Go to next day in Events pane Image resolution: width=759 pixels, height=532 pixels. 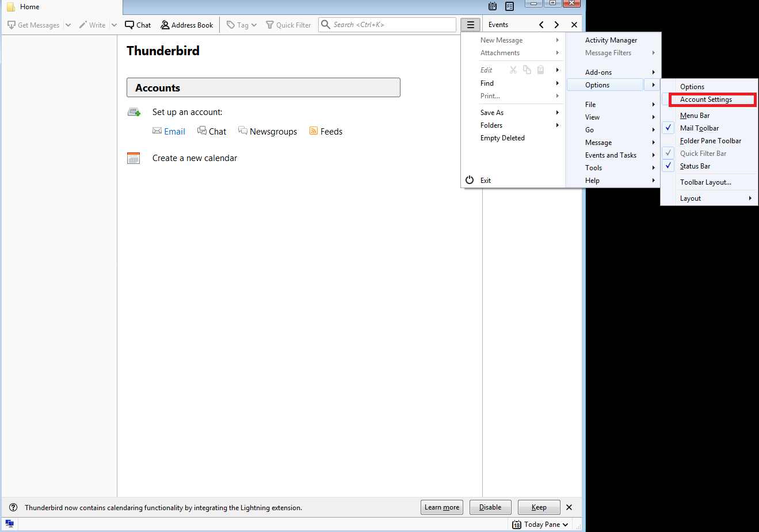(x=556, y=25)
